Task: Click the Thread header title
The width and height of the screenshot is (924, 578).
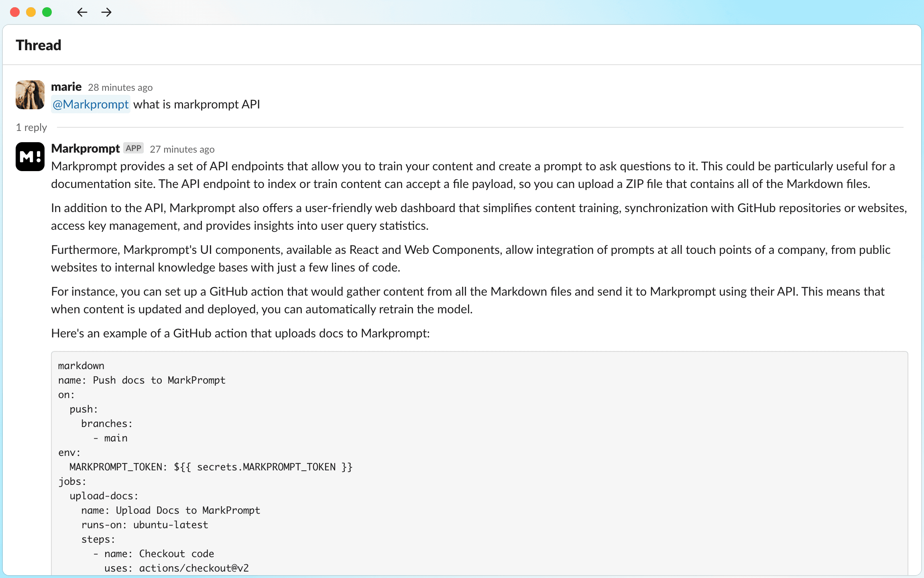Action: coord(39,45)
